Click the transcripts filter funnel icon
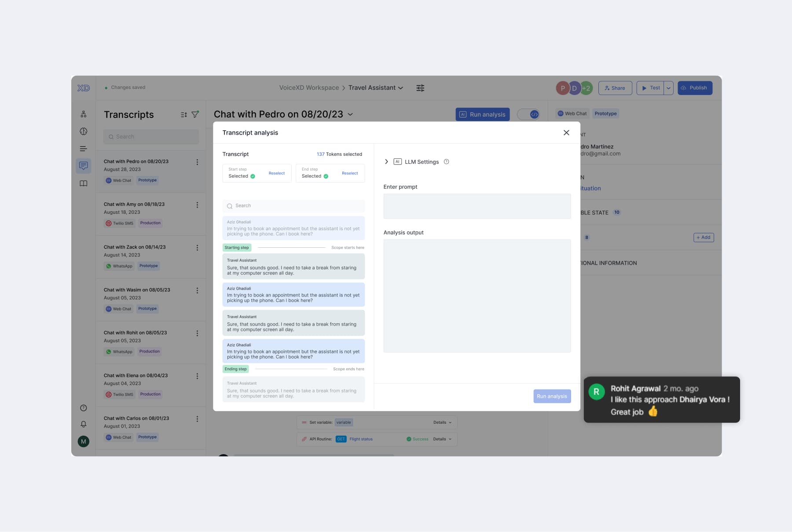The width and height of the screenshot is (792, 532). pos(195,114)
